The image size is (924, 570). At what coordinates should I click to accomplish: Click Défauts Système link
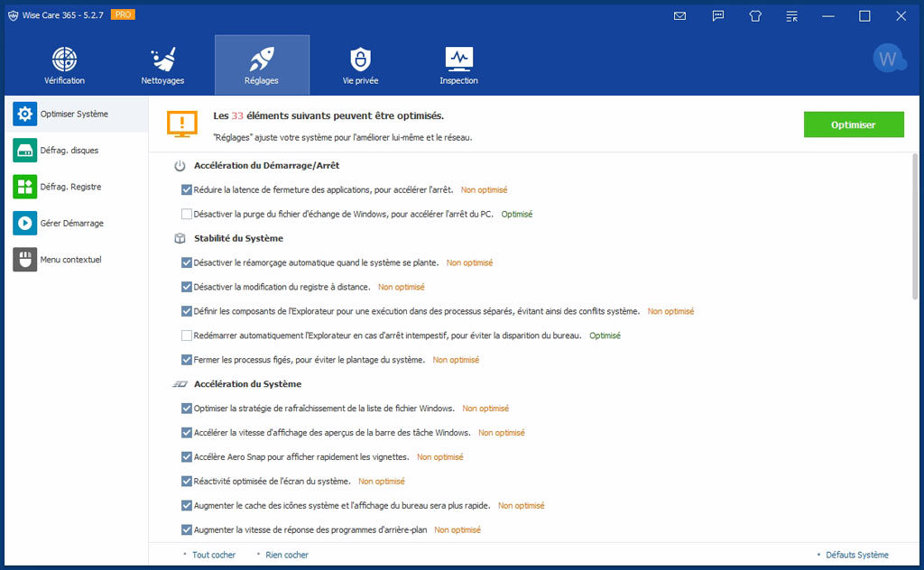pyautogui.click(x=857, y=555)
